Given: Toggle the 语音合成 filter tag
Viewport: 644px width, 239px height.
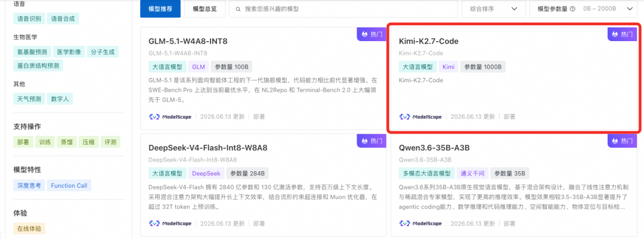Looking at the screenshot, I should [x=63, y=19].
